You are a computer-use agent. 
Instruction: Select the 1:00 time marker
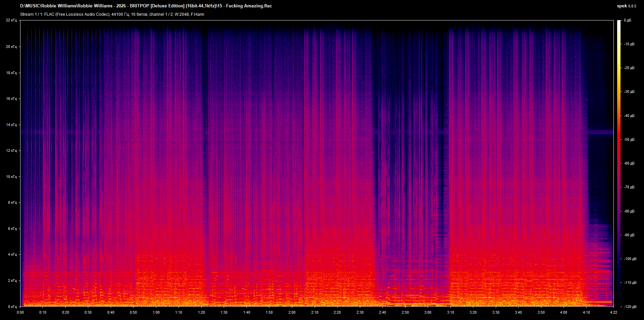156,312
